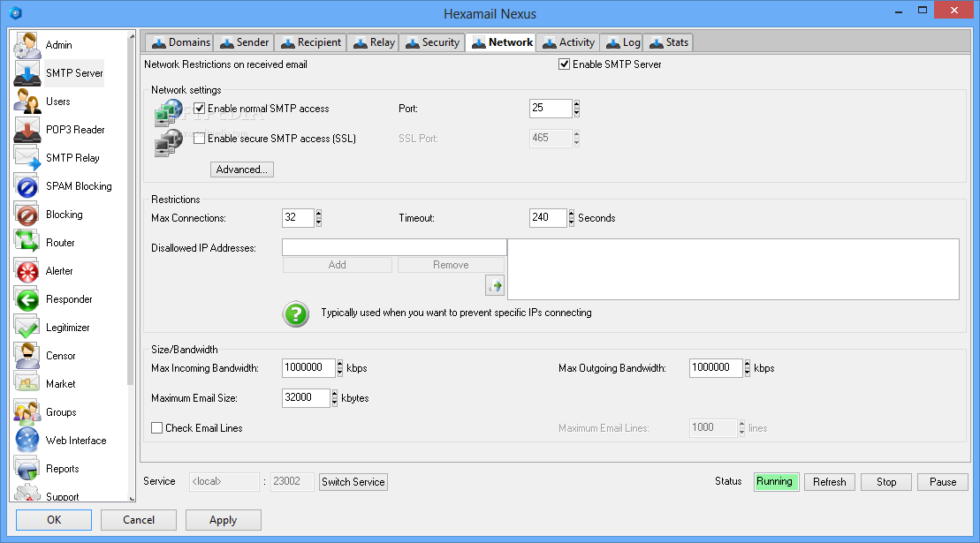Open the Users section icon
This screenshot has height=543, width=980.
[27, 102]
